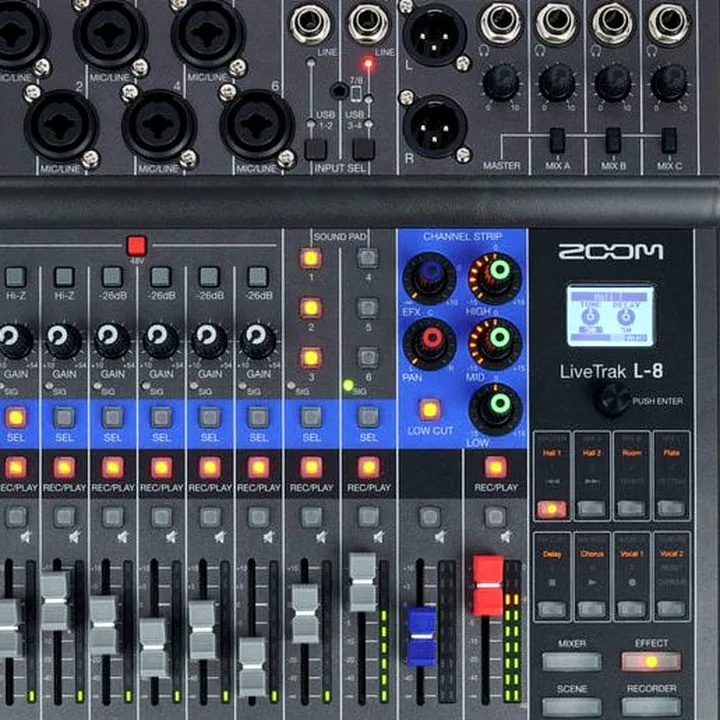Click the LCD display showing TONE and DECAY
This screenshot has height=720, width=720.
[610, 315]
